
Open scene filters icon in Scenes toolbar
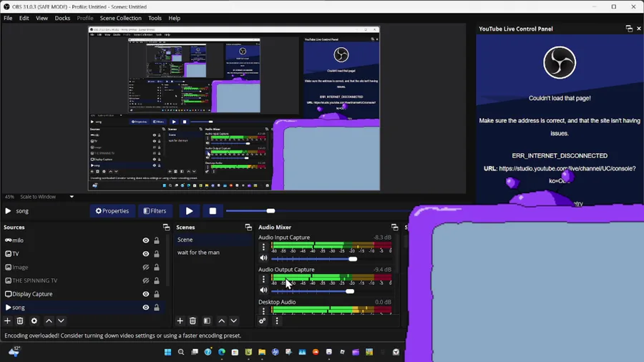(x=207, y=321)
